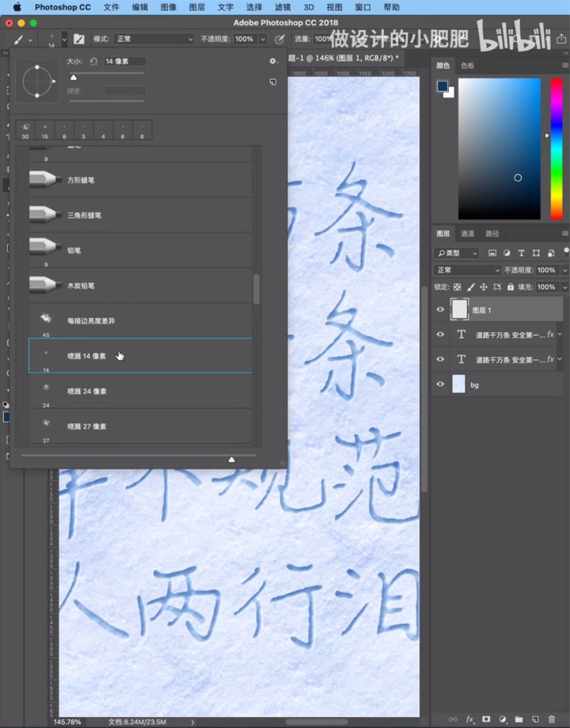Image resolution: width=570 pixels, height=728 pixels.
Task: Select 方形蜡笔 brush preset
Action: (x=140, y=180)
